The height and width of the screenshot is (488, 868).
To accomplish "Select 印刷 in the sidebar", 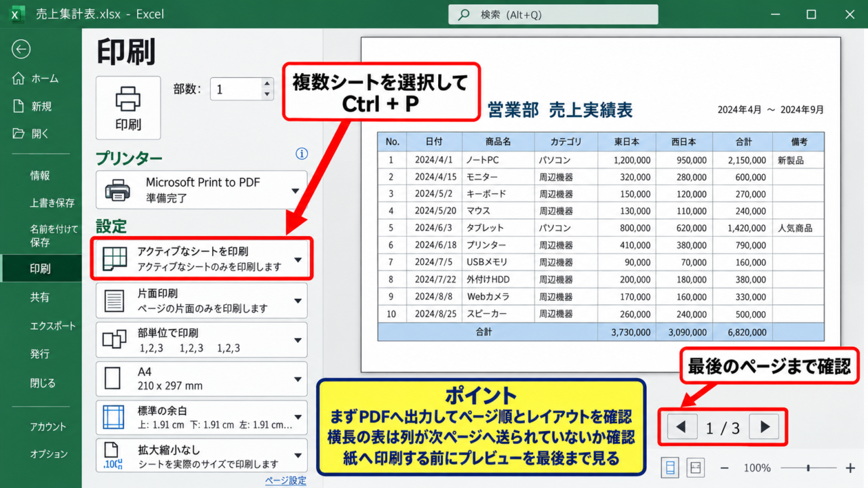I will (x=41, y=268).
